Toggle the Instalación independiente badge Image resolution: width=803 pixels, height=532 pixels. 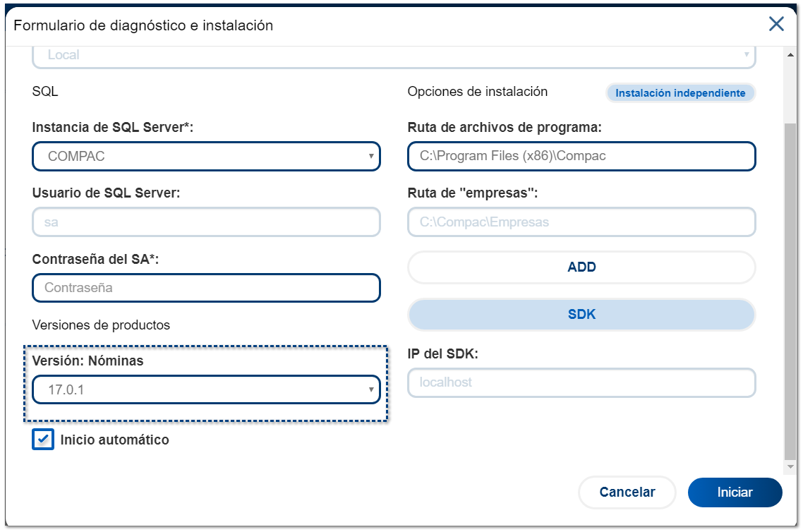pos(680,93)
